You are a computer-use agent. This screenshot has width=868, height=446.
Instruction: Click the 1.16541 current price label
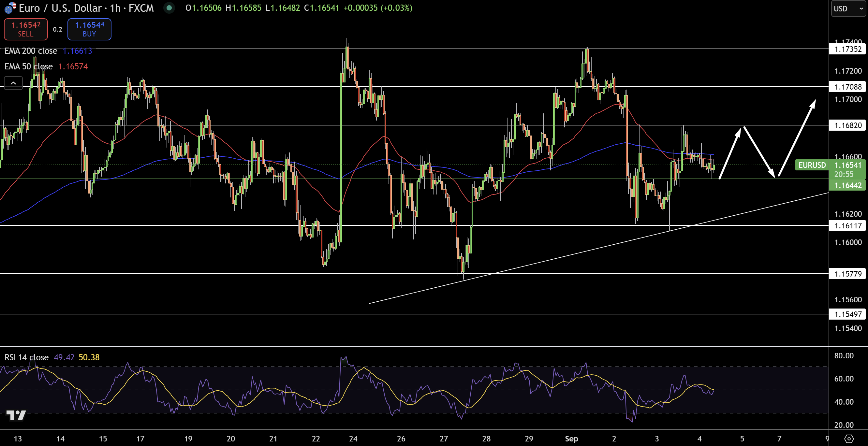pyautogui.click(x=848, y=165)
